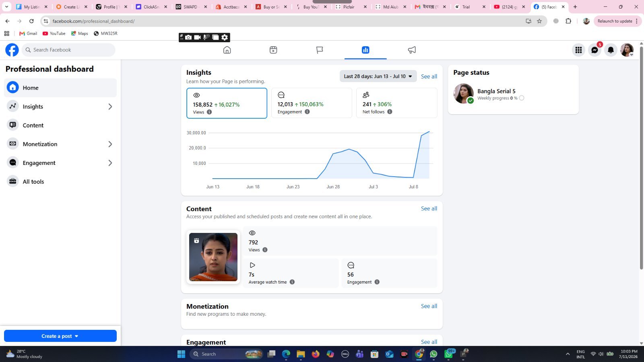Open Gmail bookmark
Screen dimensions: 644x362
click(x=28, y=33)
